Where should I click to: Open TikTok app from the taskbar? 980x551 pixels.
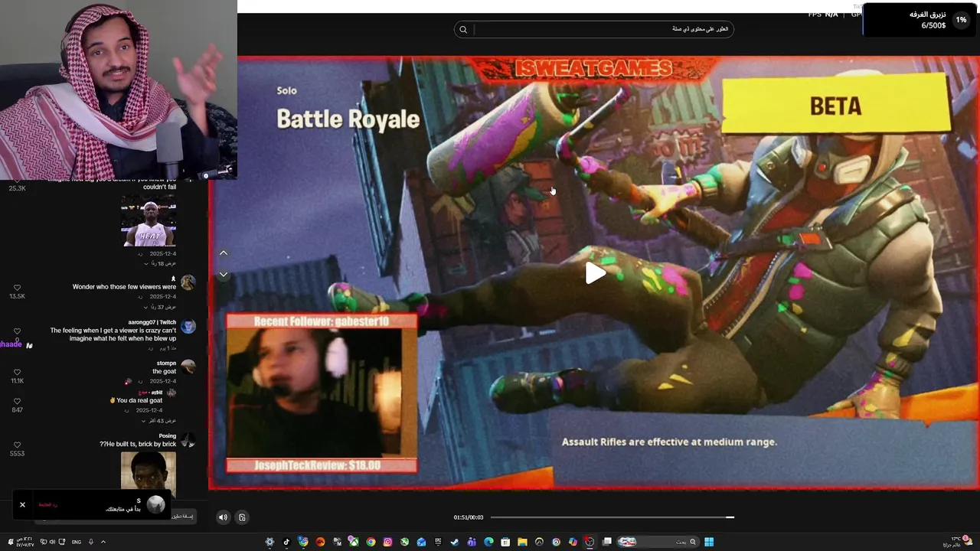coord(286,542)
